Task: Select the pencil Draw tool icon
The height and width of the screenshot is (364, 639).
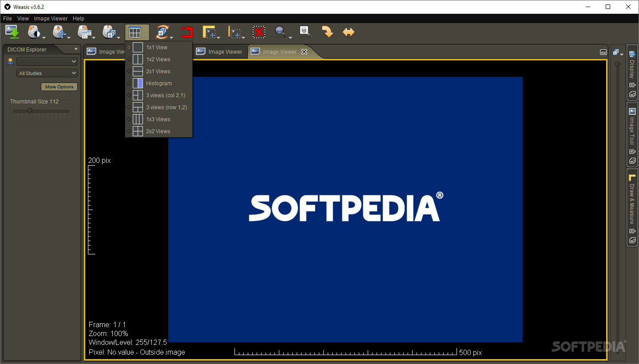Action: pos(234,32)
